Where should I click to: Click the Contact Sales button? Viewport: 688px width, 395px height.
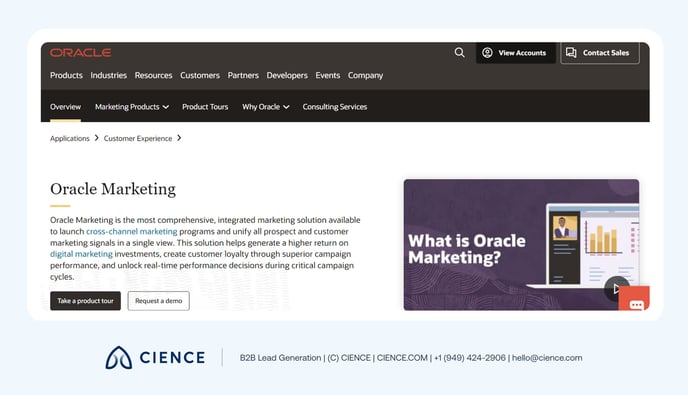point(600,53)
